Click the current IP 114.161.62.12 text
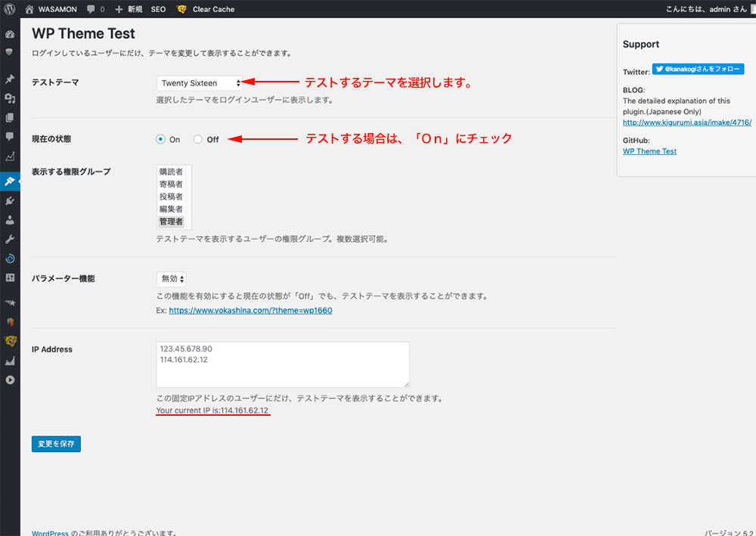This screenshot has height=536, width=756. click(244, 411)
